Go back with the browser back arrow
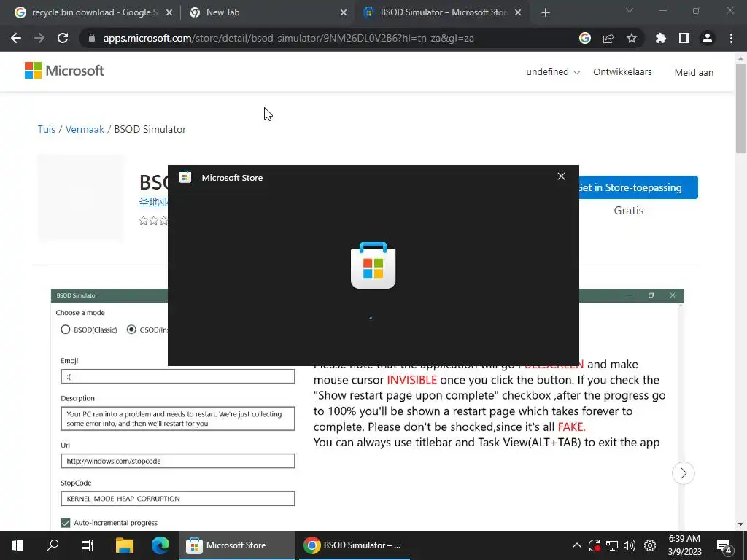This screenshot has width=747, height=560. pyautogui.click(x=16, y=38)
